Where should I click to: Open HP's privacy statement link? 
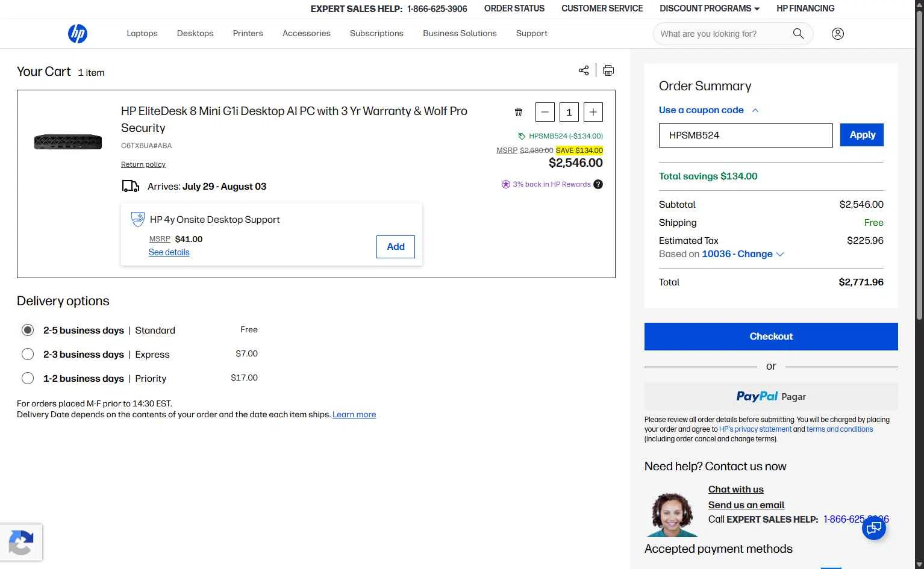[755, 429]
